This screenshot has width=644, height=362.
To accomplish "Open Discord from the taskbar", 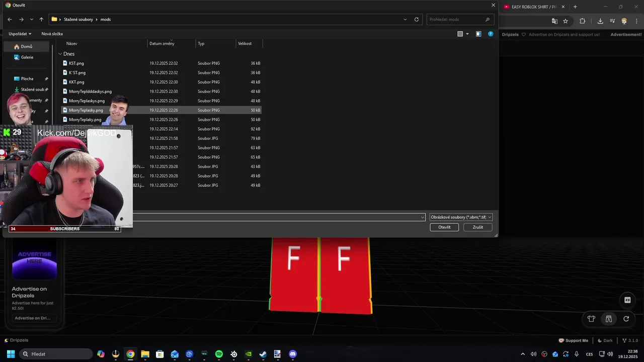I will 293,354.
